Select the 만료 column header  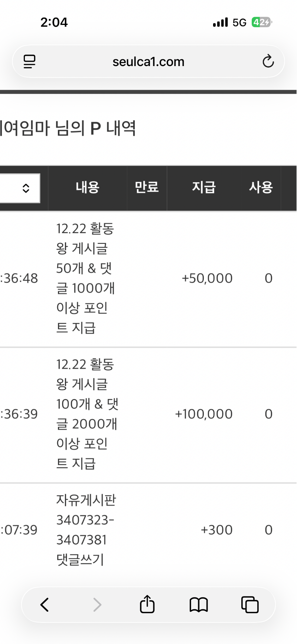[x=147, y=187]
